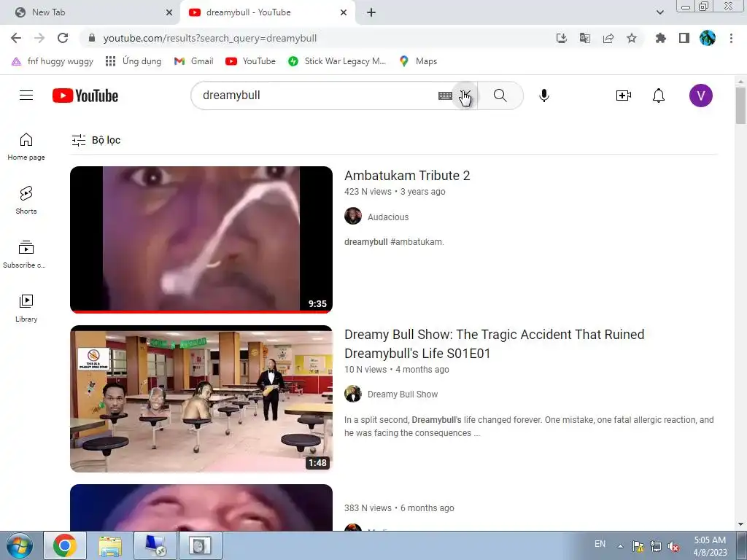747x560 pixels.
Task: Click '383 N views • 6 months ago' text
Action: (399, 508)
